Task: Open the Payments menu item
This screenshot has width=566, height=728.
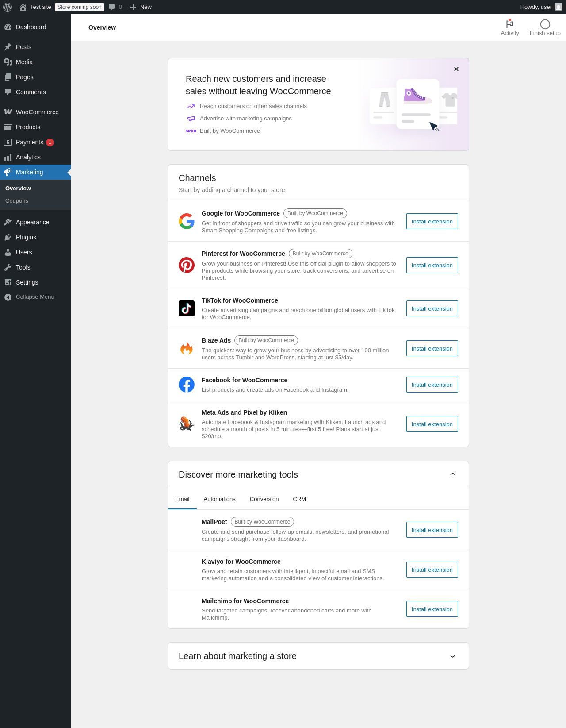Action: 29,142
